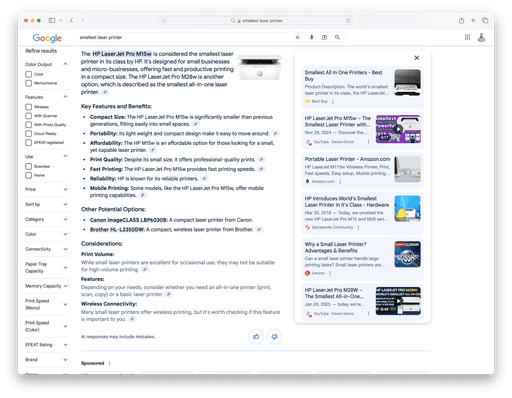The height and width of the screenshot is (398, 512).
Task: Give thumbs down to AI response
Action: [x=274, y=337]
